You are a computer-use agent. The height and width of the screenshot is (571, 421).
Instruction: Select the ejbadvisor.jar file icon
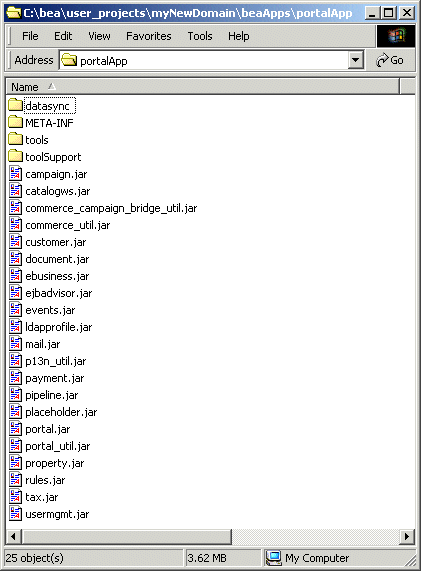(15, 293)
